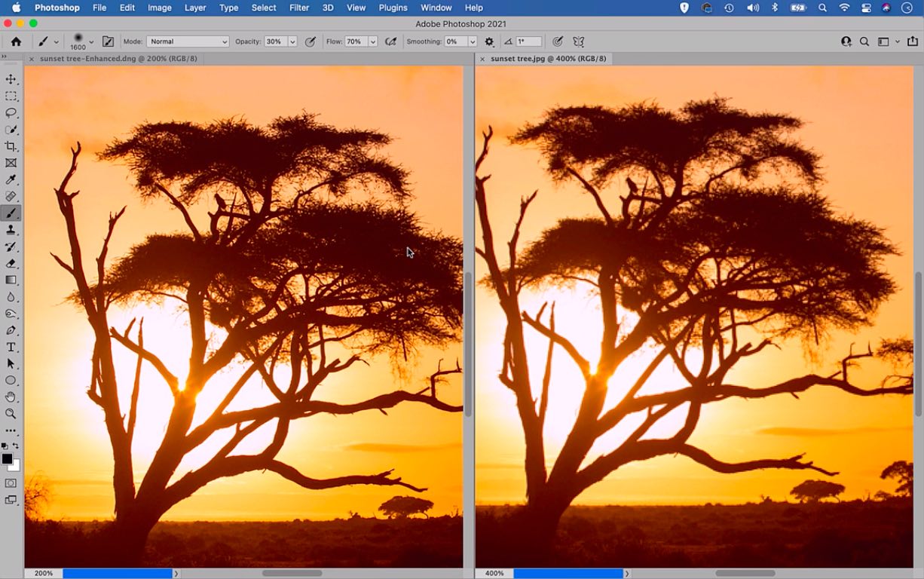Pick the Eyedropper tool
This screenshot has width=924, height=579.
point(11,179)
